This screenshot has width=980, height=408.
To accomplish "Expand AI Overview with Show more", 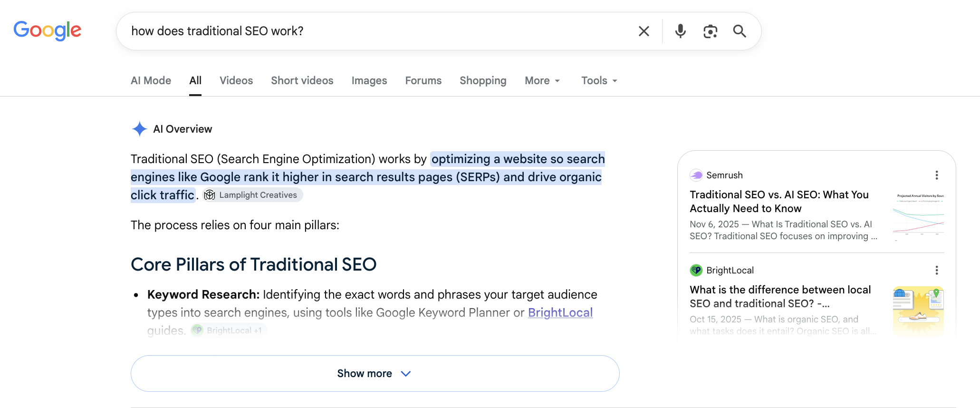I will tap(375, 373).
